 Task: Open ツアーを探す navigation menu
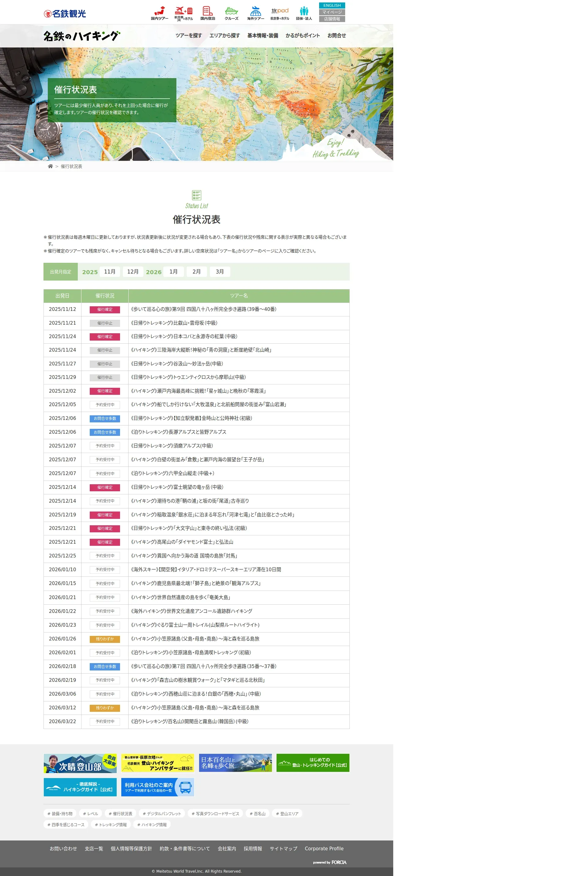tap(189, 36)
